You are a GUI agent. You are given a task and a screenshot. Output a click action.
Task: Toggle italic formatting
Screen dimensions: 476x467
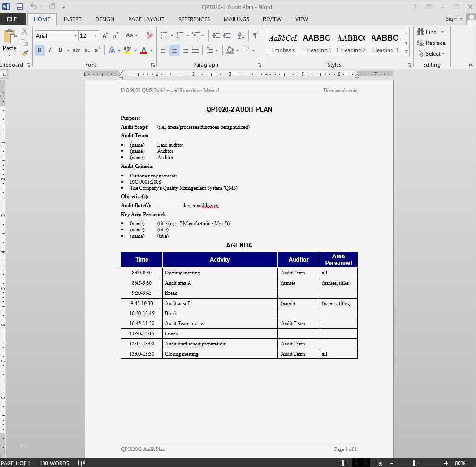pos(50,50)
